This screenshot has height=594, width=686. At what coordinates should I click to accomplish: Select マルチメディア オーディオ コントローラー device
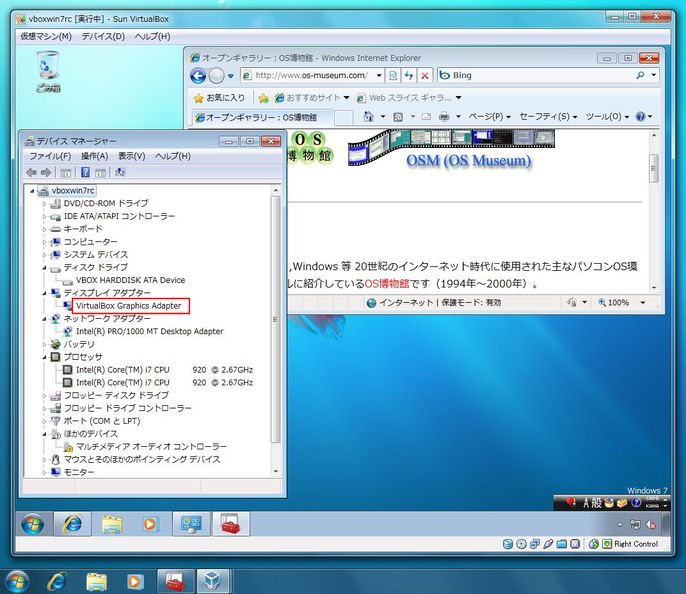coord(151,447)
